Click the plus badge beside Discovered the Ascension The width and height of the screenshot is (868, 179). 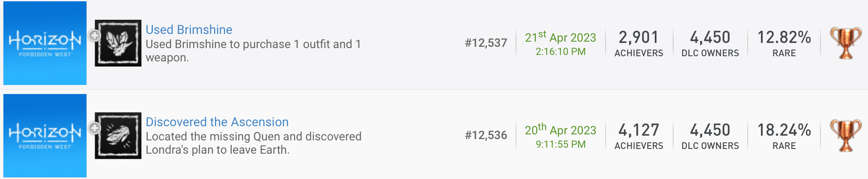[95, 128]
